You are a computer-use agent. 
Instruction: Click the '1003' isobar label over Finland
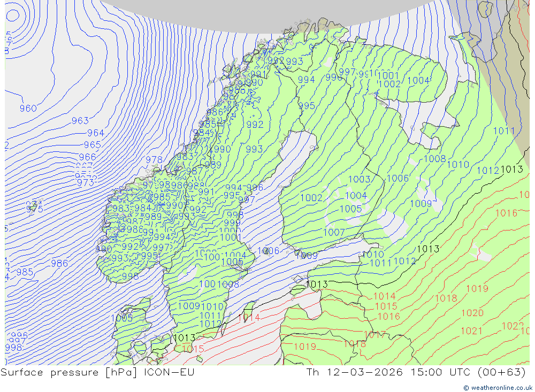tap(360, 179)
